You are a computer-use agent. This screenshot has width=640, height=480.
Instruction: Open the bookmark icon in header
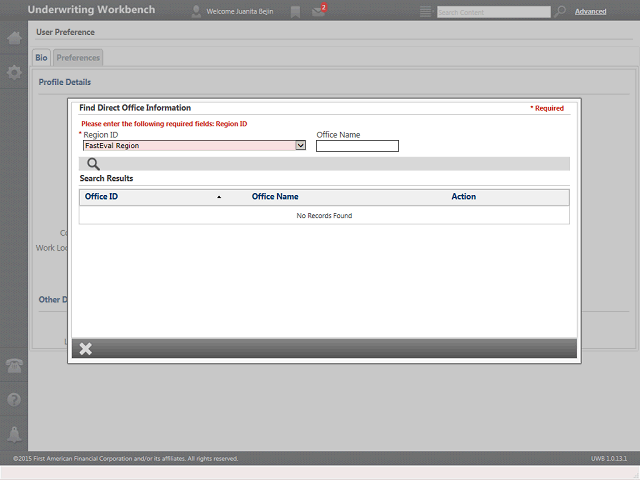point(295,12)
